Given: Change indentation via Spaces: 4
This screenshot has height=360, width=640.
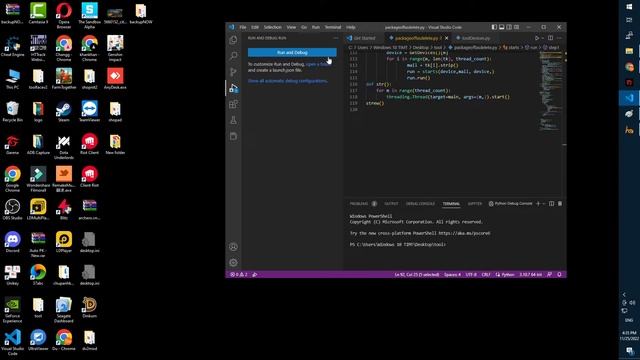Looking at the screenshot, I should pos(452,275).
